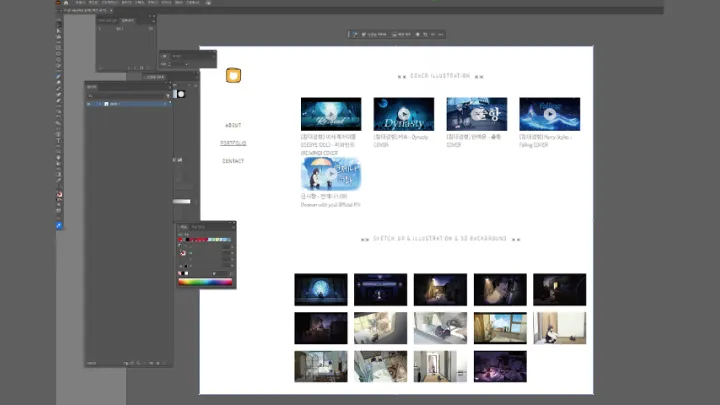
Task: Click the filter icon beside the layers search field
Action: 168,96
